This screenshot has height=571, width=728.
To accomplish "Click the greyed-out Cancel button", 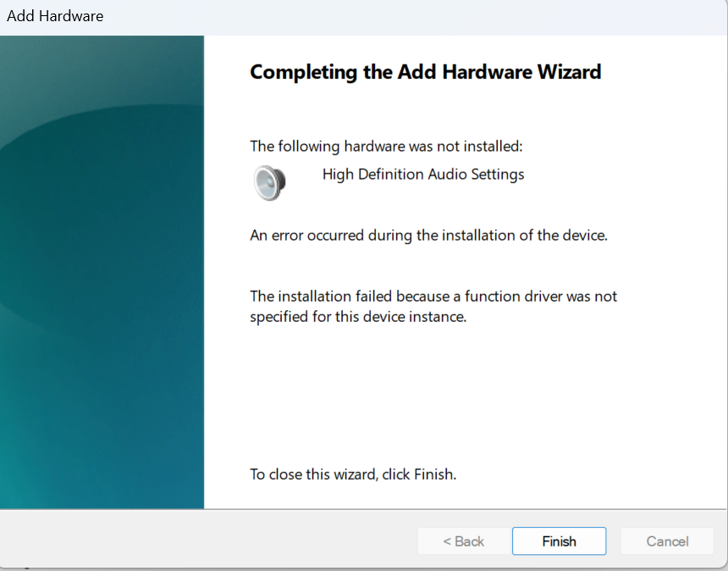I will 667,541.
